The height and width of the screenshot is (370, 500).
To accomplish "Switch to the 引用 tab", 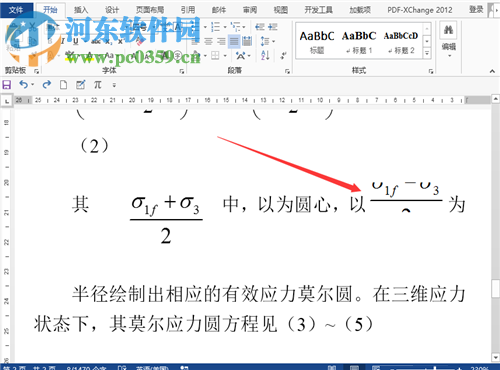I will coord(188,10).
